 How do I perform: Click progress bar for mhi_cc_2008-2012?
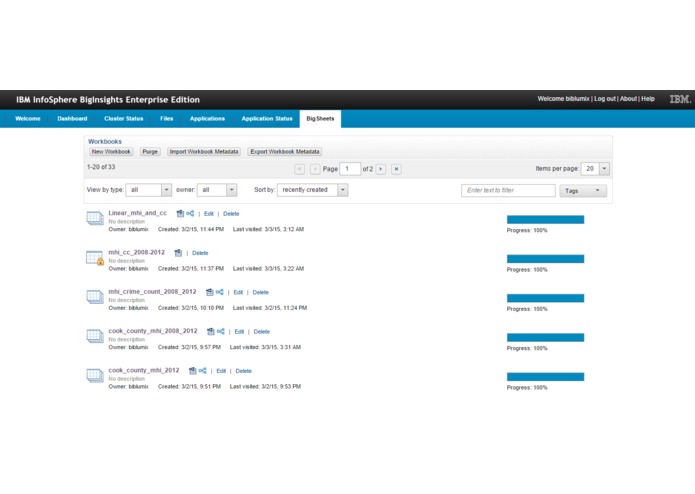pyautogui.click(x=545, y=259)
